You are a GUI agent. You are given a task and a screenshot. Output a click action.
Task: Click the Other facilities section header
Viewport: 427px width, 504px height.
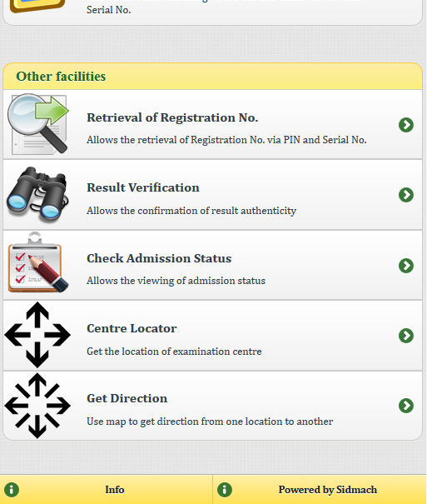[212, 77]
